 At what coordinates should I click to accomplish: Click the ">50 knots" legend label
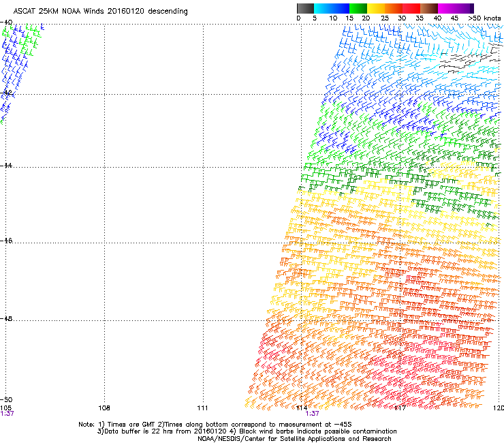484,18
